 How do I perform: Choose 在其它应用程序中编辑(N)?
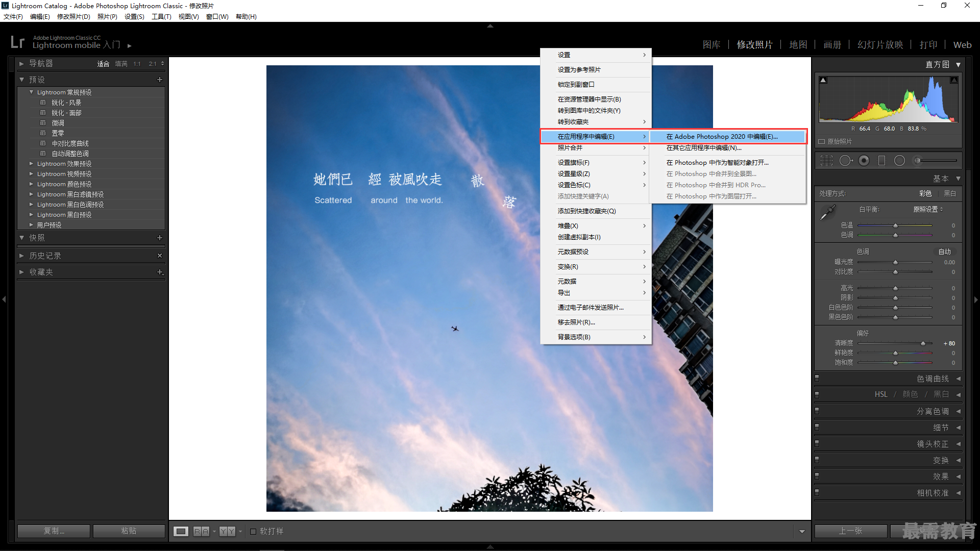coord(727,147)
